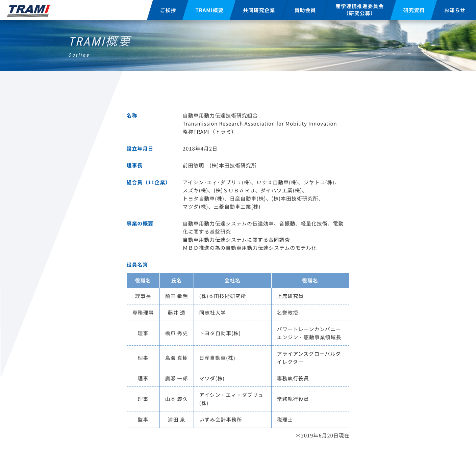Click the アライアンスグローバルダイレクター cell
Screen dimensions: 476x456
point(310,358)
